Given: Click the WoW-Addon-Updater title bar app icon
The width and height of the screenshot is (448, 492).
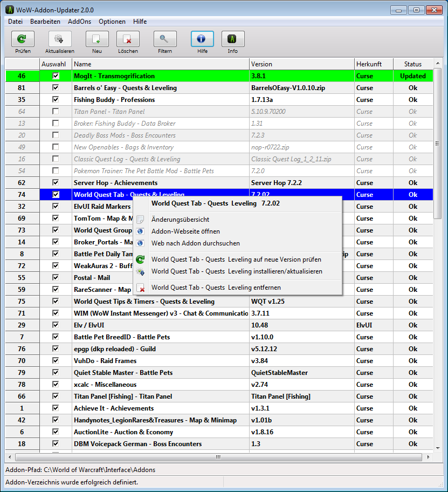Looking at the screenshot, I should [x=9, y=10].
